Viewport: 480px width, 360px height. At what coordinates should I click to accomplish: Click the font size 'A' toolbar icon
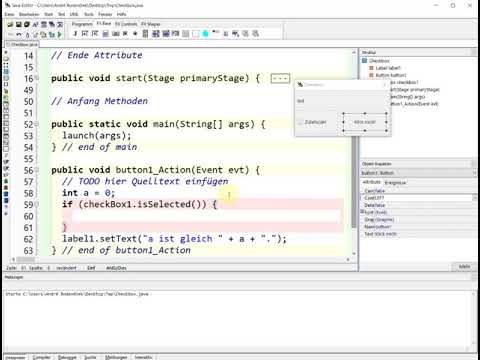click(35, 24)
